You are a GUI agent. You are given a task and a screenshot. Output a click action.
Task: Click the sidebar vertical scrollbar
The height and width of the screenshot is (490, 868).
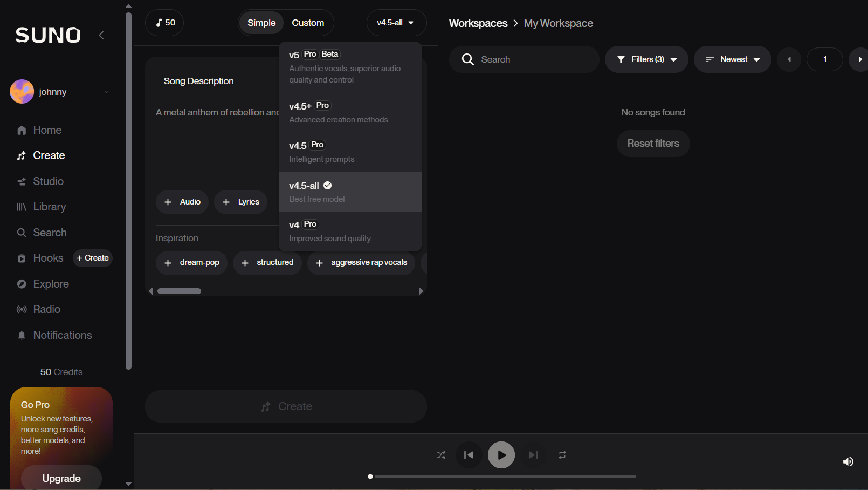pos(128,192)
